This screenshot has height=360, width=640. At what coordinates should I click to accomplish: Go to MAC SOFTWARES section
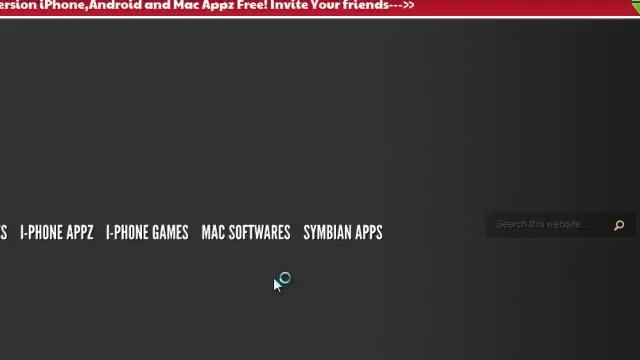[246, 232]
